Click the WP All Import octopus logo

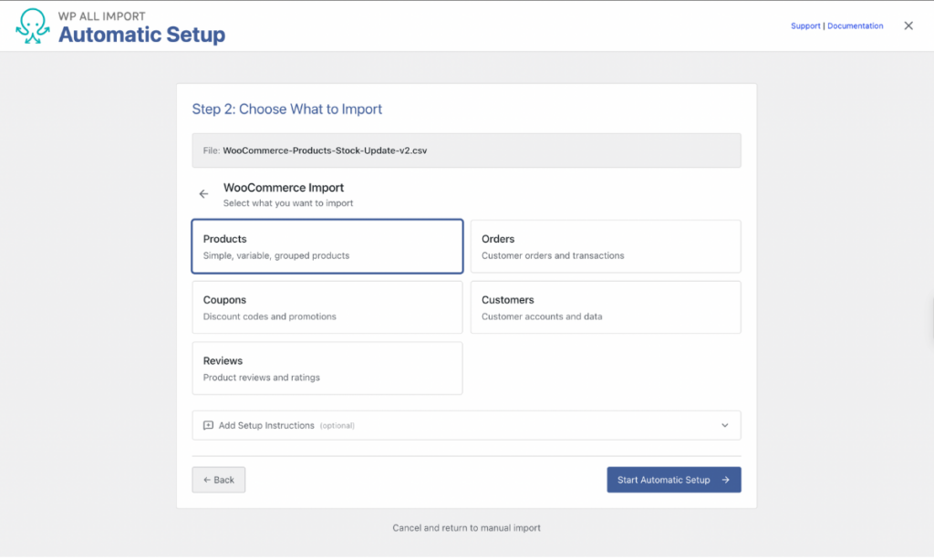pos(32,26)
